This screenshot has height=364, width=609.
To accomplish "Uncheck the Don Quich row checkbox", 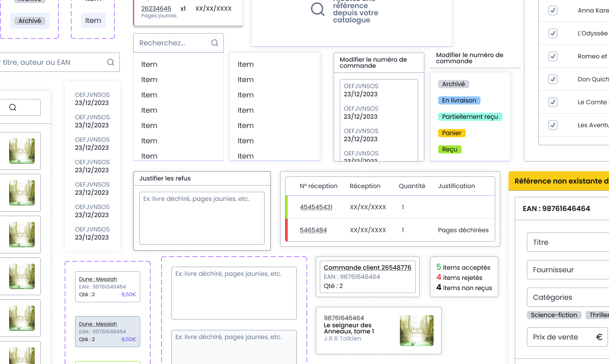I will tap(552, 79).
